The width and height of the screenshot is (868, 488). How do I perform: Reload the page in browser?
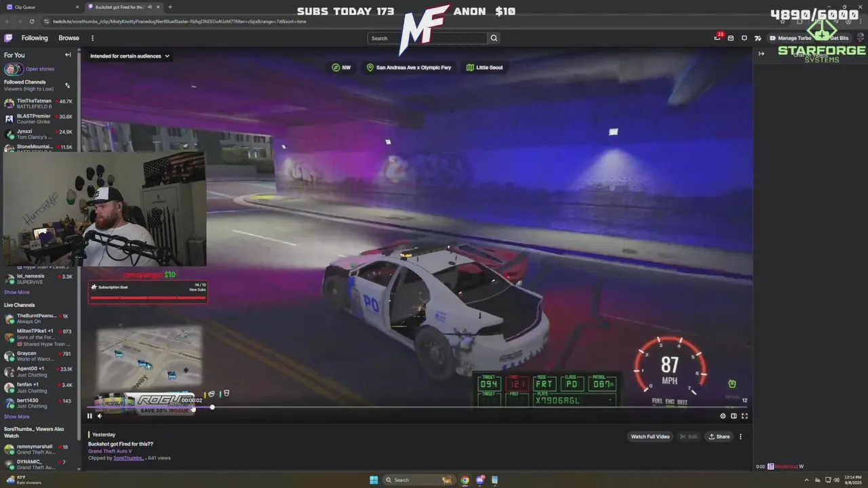(31, 21)
